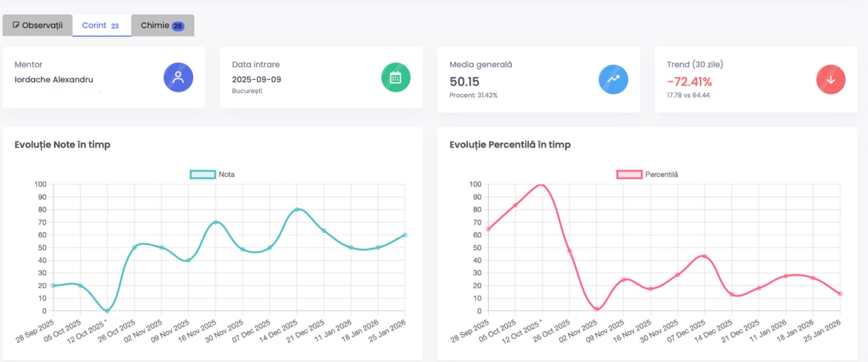Click the 12 Oct 2025 peak on Percentilă chart
The image size is (868, 362).
point(542,185)
